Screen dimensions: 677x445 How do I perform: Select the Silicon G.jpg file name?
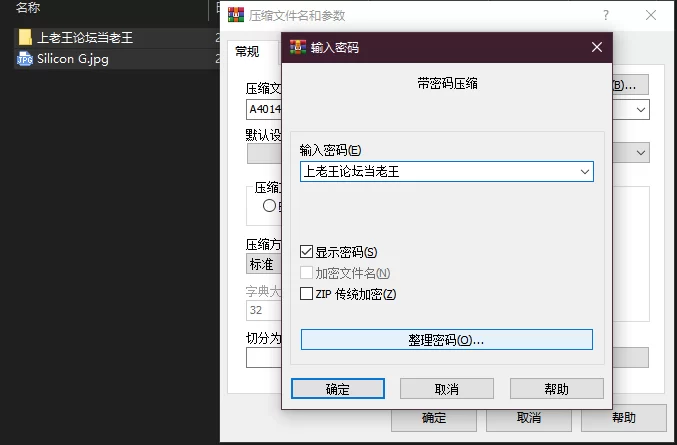(x=73, y=59)
